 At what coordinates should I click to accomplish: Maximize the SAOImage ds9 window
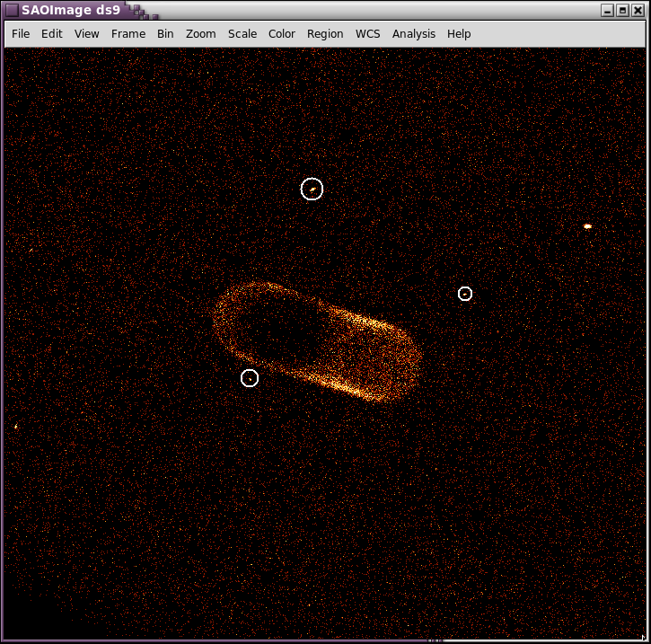pos(622,10)
